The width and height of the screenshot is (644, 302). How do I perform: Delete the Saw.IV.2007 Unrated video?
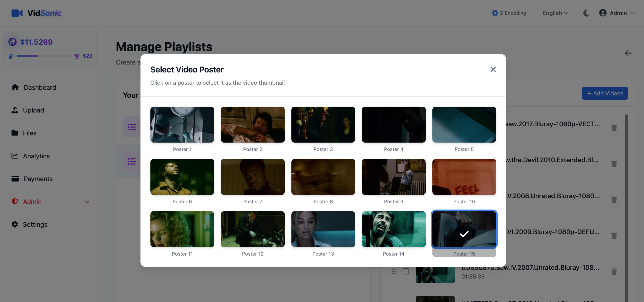(x=614, y=271)
